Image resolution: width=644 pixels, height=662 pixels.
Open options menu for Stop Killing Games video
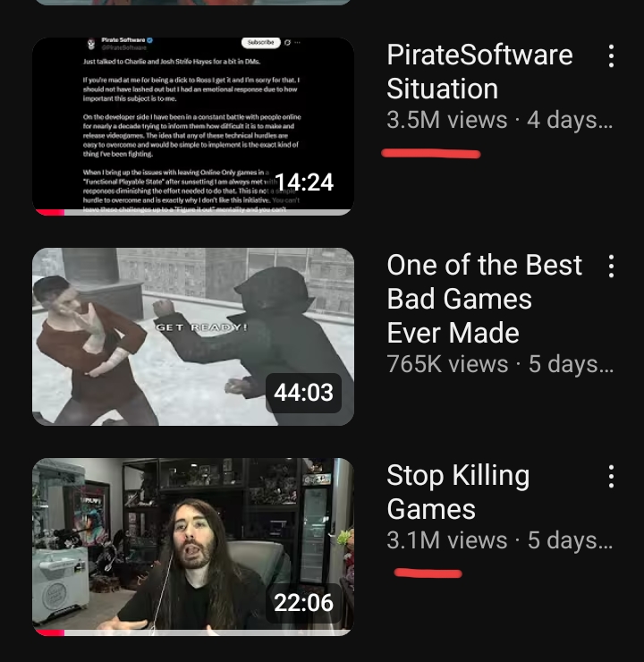[611, 477]
